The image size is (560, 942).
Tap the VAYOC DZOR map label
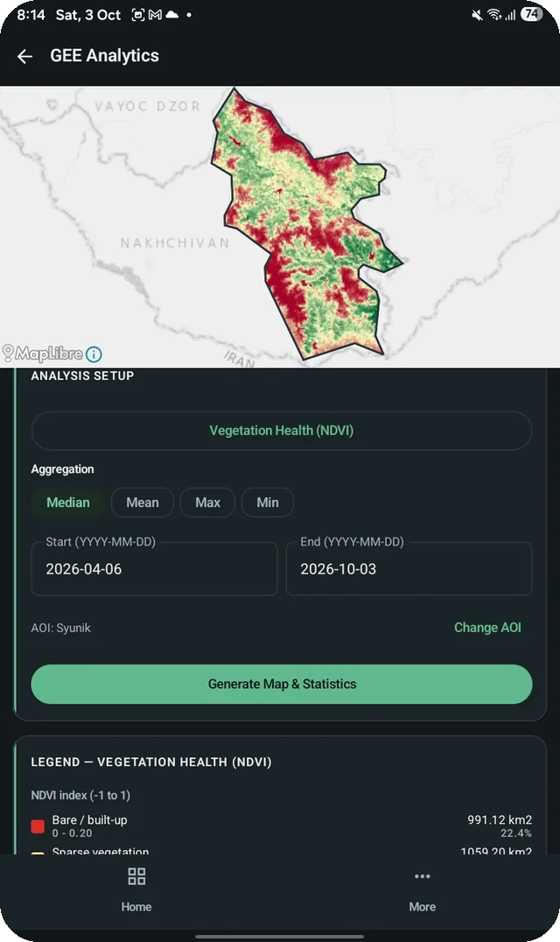point(147,106)
